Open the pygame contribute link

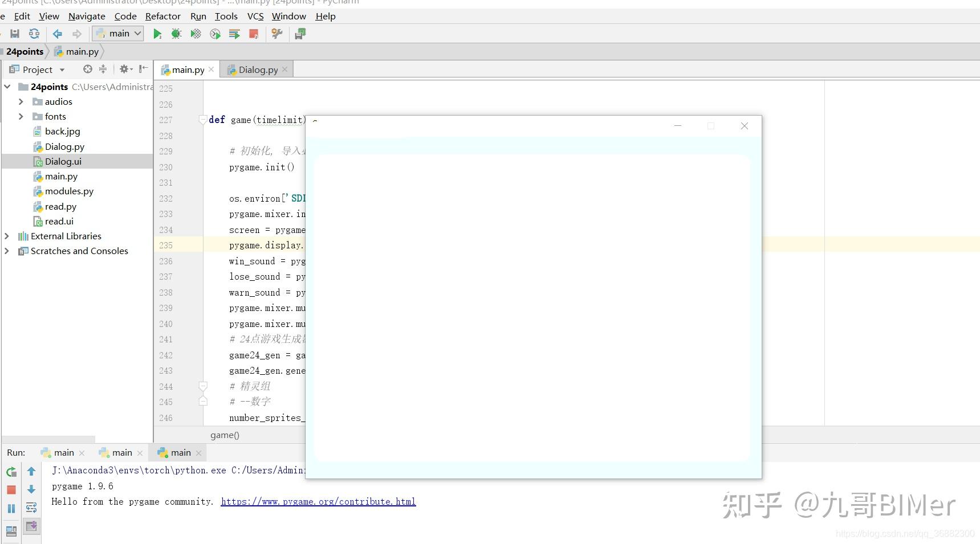(x=318, y=501)
